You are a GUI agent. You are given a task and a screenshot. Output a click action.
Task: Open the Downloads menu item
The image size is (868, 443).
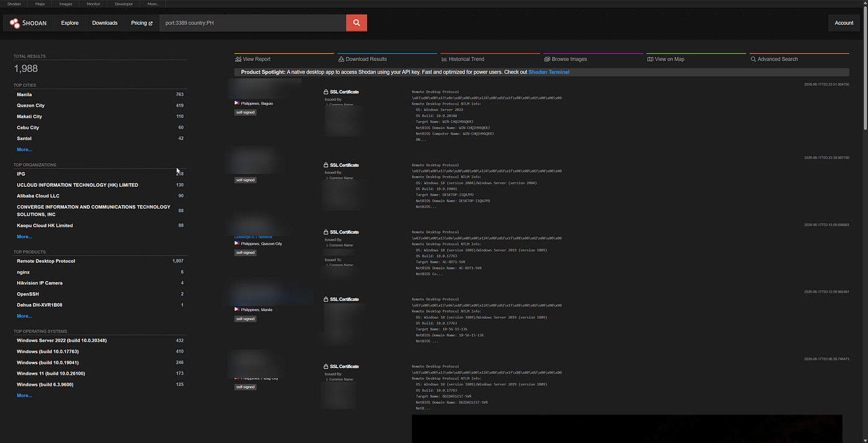pyautogui.click(x=105, y=23)
